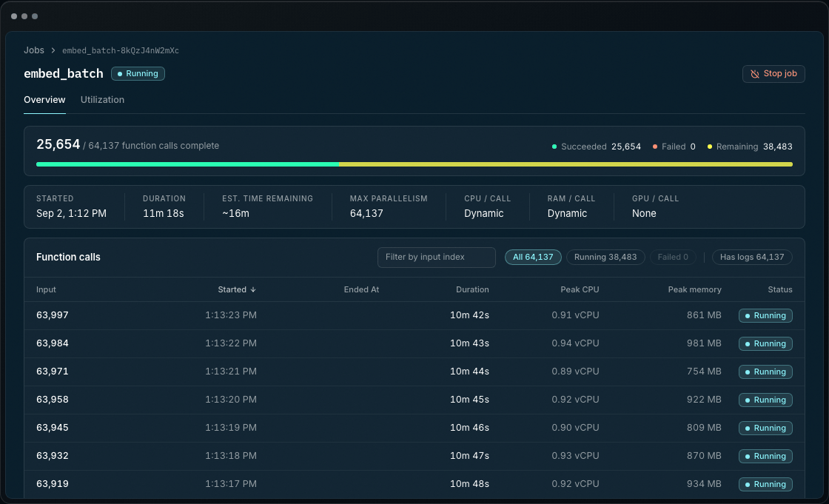This screenshot has width=829, height=504.
Task: Click the 10m 48s duration value
Action: pos(469,483)
